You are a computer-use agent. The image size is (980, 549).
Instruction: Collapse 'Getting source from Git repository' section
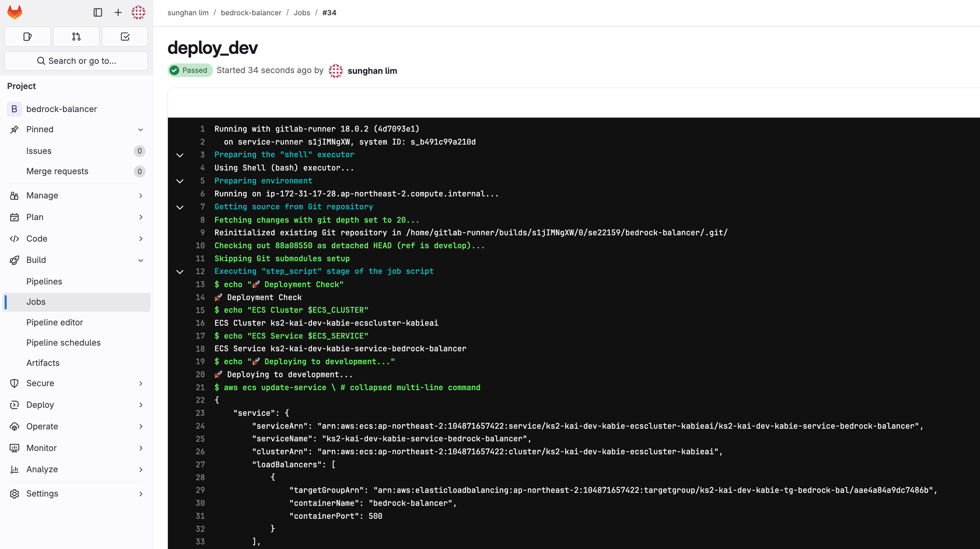click(x=180, y=207)
